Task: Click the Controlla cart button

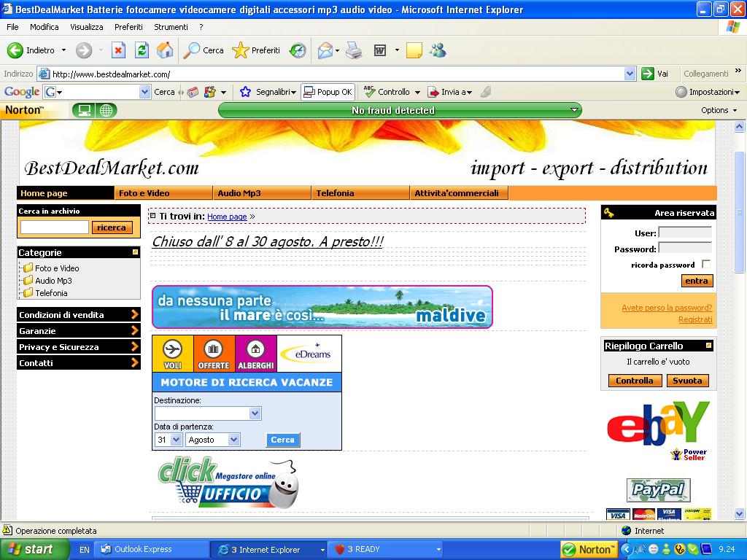Action: (x=635, y=381)
